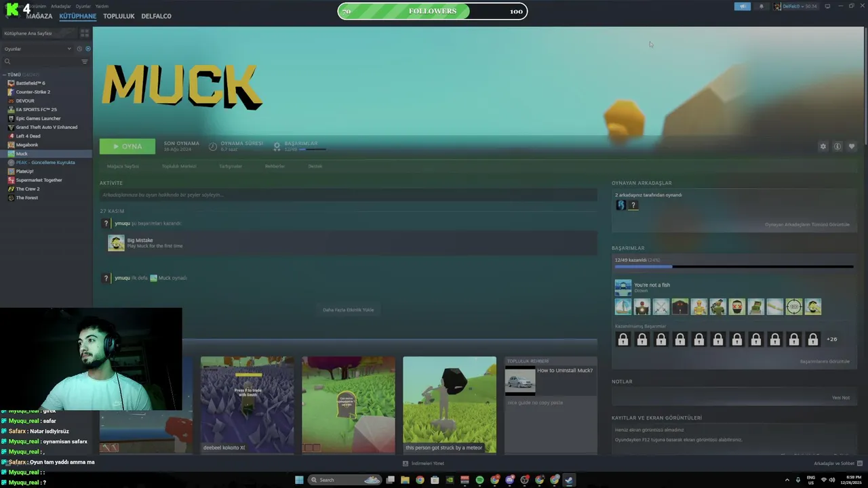Open Topluluk Merkezi link
This screenshot has width=868, height=488.
(179, 166)
